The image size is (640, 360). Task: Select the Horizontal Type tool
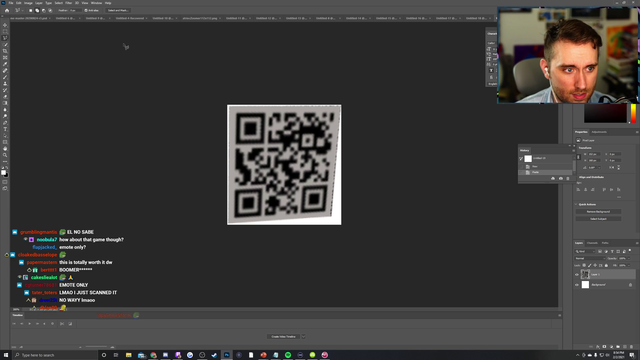(5, 129)
